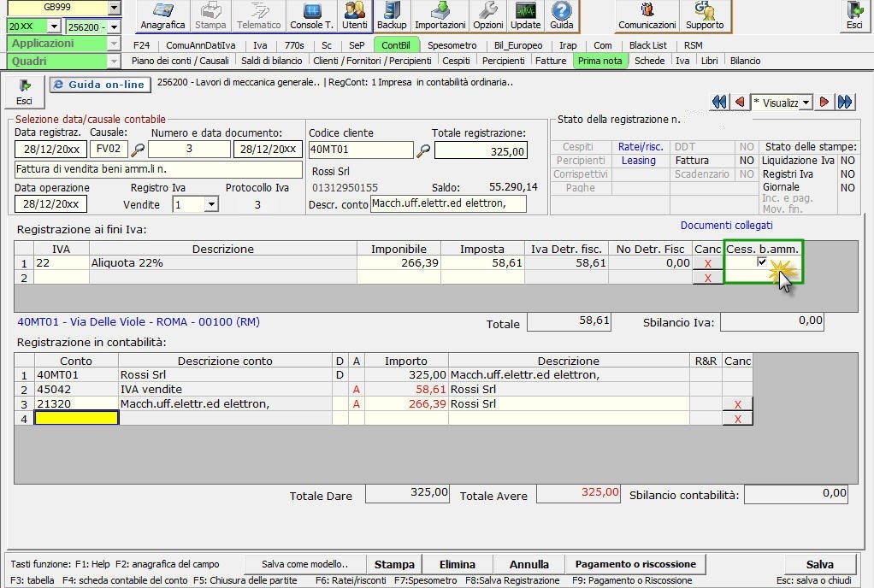874x588 pixels.
Task: Open the Cespiti sub-tab
Action: (x=456, y=61)
